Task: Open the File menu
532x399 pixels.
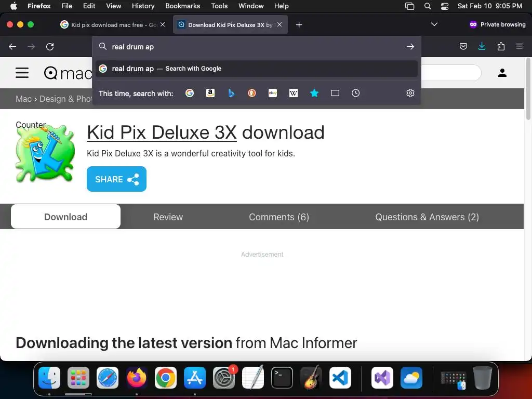Action: pos(66,6)
